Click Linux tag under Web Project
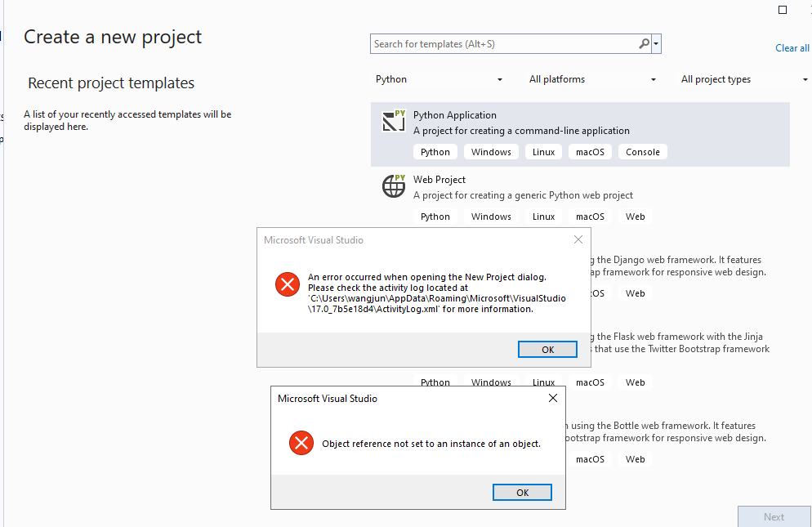 click(543, 217)
